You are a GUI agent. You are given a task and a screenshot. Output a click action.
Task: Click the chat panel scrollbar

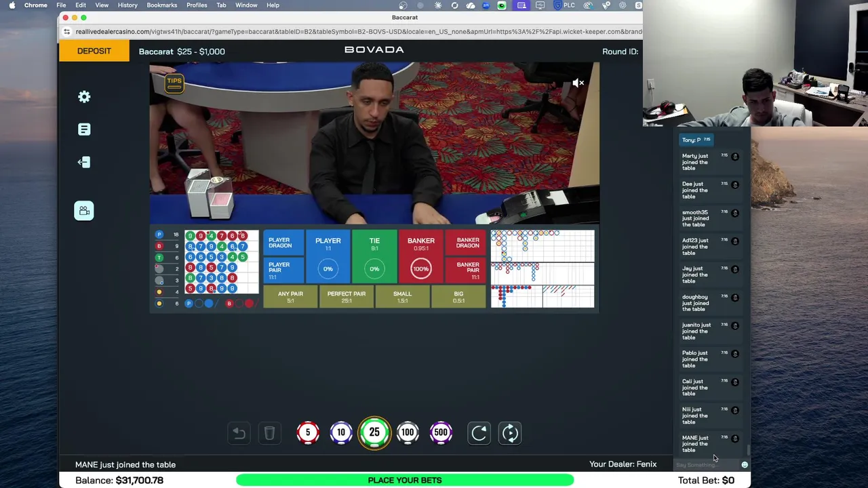tap(749, 451)
